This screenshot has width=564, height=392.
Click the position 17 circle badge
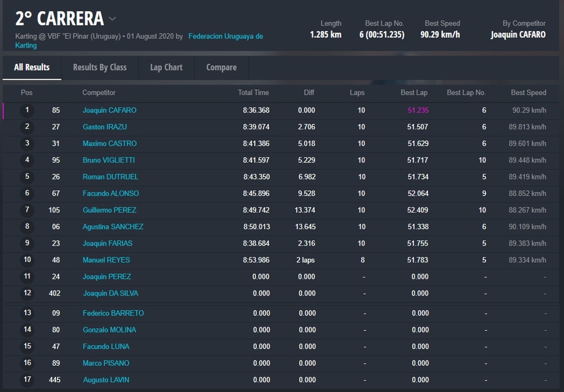(x=27, y=380)
